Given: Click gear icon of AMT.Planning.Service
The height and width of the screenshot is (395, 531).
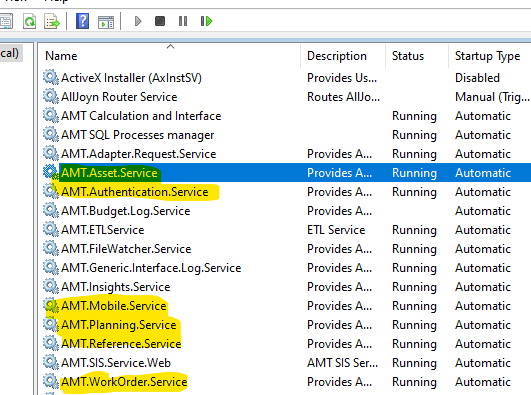Looking at the screenshot, I should (51, 324).
